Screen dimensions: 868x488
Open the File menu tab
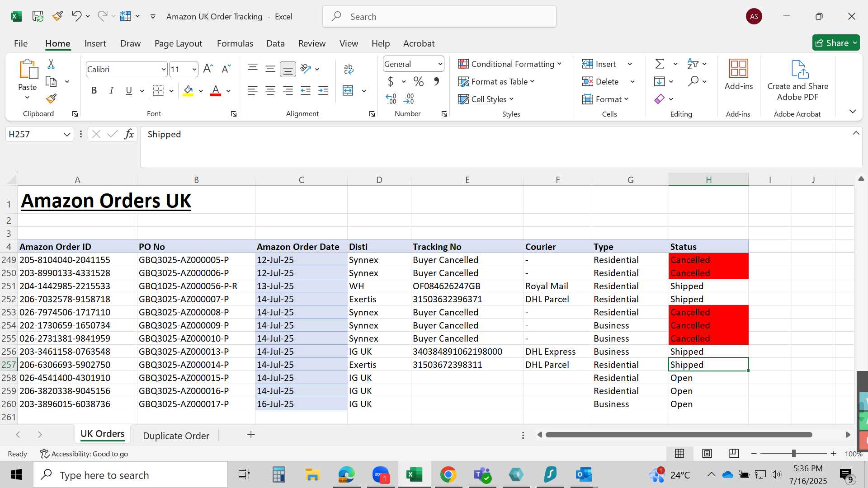point(21,43)
